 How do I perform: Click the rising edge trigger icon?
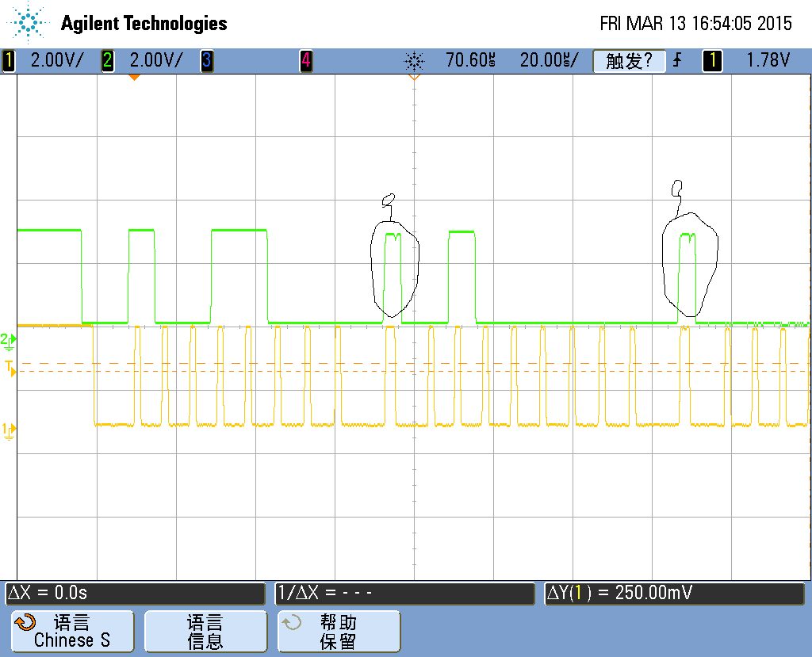coord(677,60)
